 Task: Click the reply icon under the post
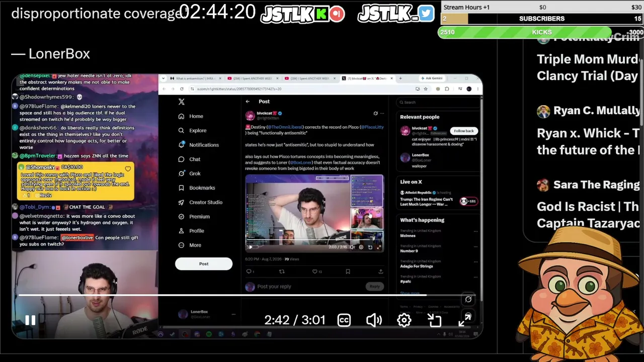[249, 271]
